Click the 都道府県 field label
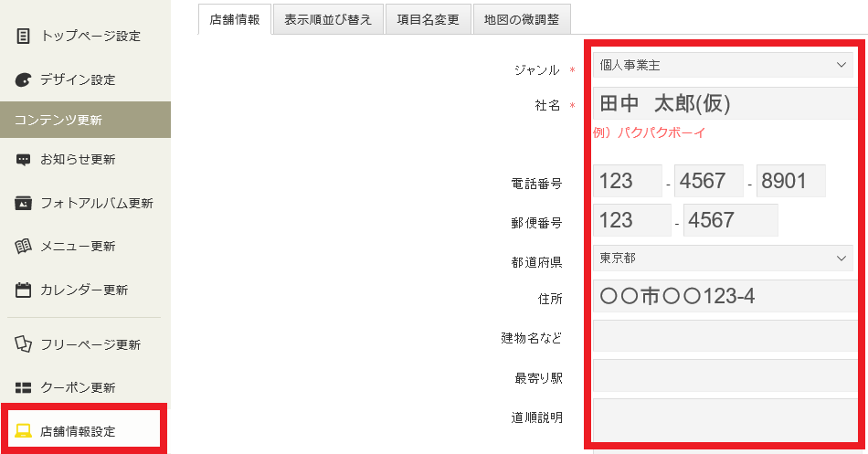This screenshot has height=454, width=868. click(x=537, y=262)
